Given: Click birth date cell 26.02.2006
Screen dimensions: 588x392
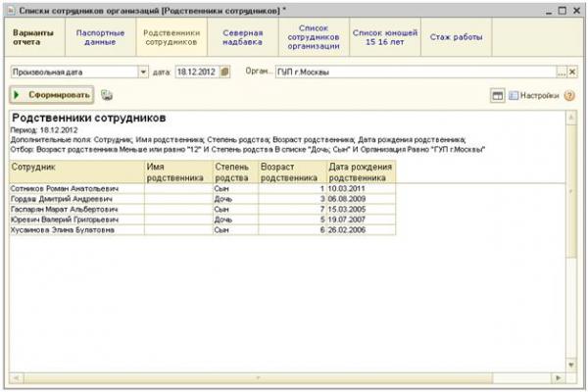Looking at the screenshot, I should click(x=361, y=230).
